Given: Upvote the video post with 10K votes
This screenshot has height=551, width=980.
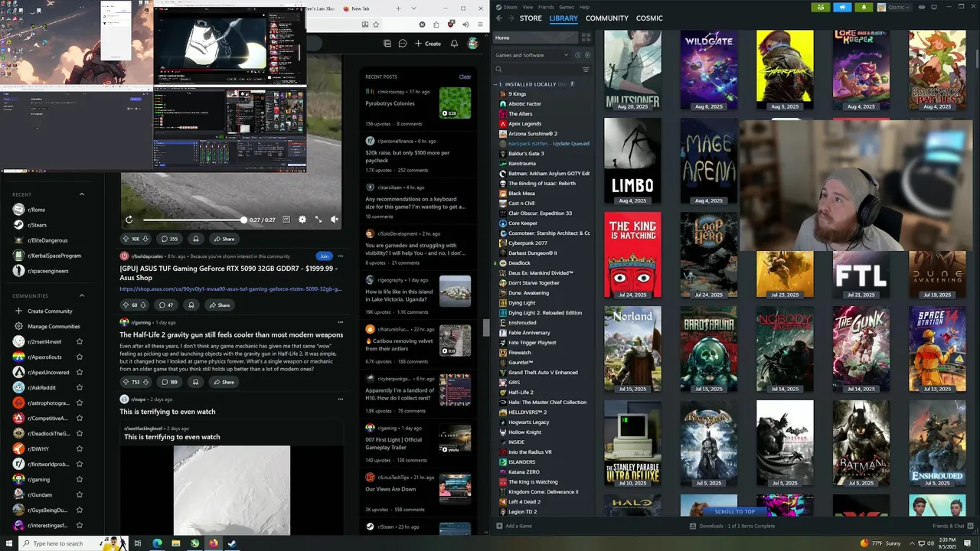Looking at the screenshot, I should 126,239.
